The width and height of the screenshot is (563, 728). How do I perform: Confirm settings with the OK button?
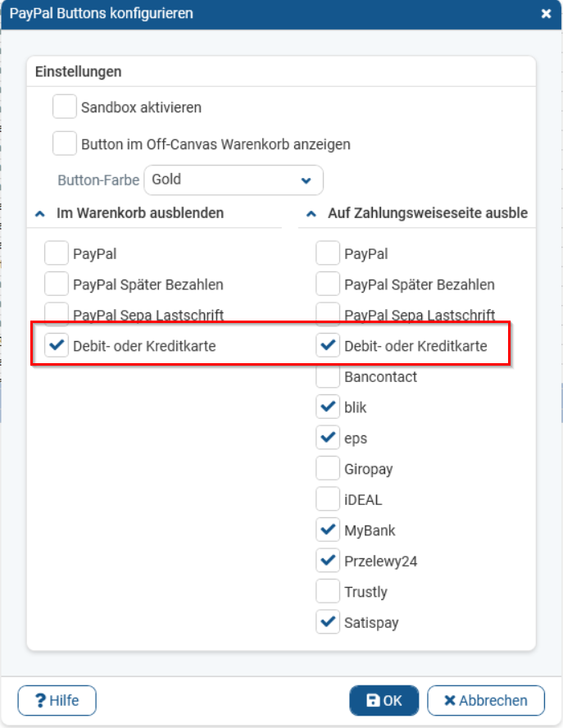pyautogui.click(x=384, y=700)
